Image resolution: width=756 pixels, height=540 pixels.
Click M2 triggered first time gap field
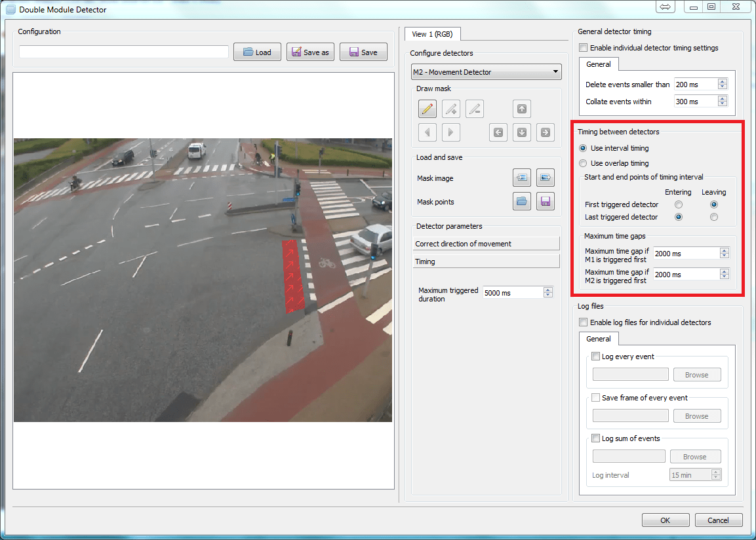[686, 275]
